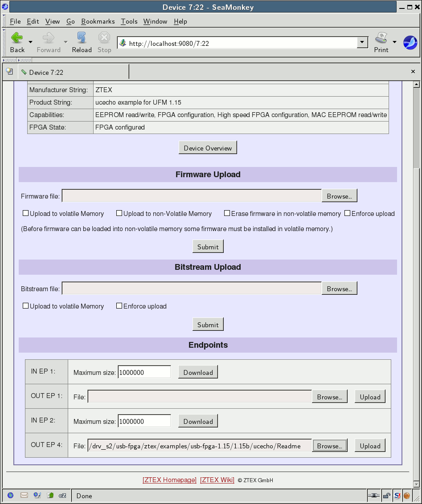The height and width of the screenshot is (504, 422).
Task: Open the Bookmarks menu
Action: click(98, 21)
